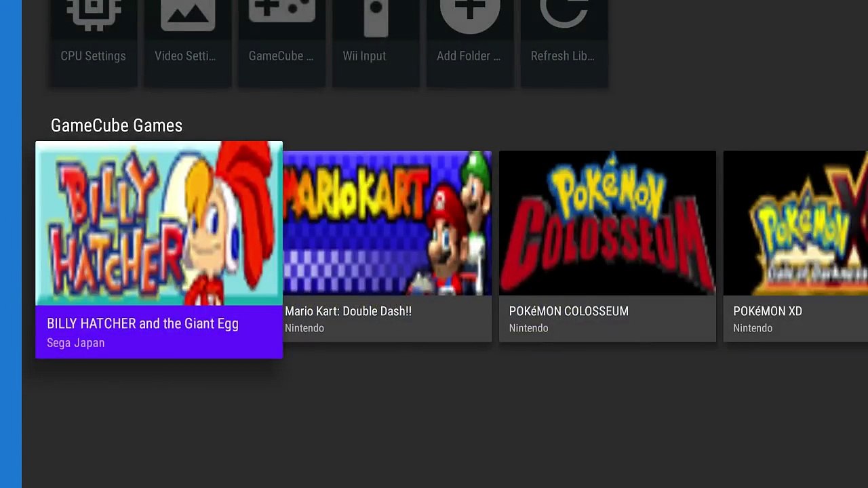This screenshot has height=488, width=868.
Task: Open GameCube controller input icon
Action: pos(281,11)
